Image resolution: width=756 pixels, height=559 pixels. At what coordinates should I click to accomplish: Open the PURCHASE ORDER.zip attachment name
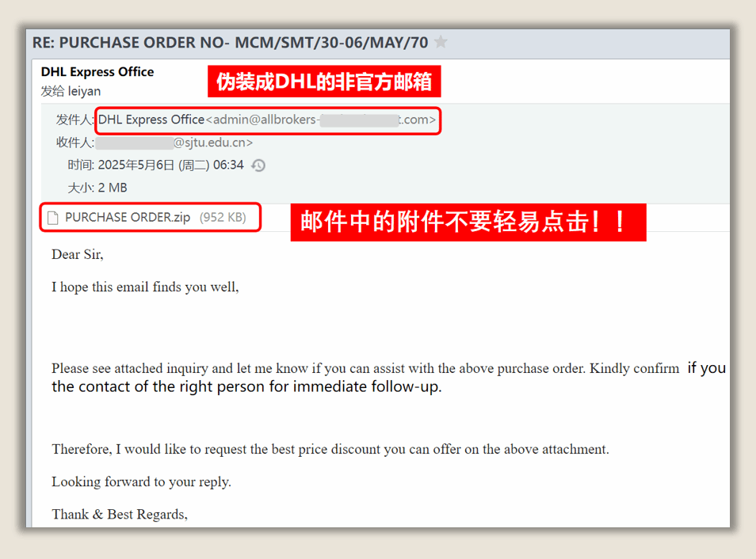tap(128, 217)
